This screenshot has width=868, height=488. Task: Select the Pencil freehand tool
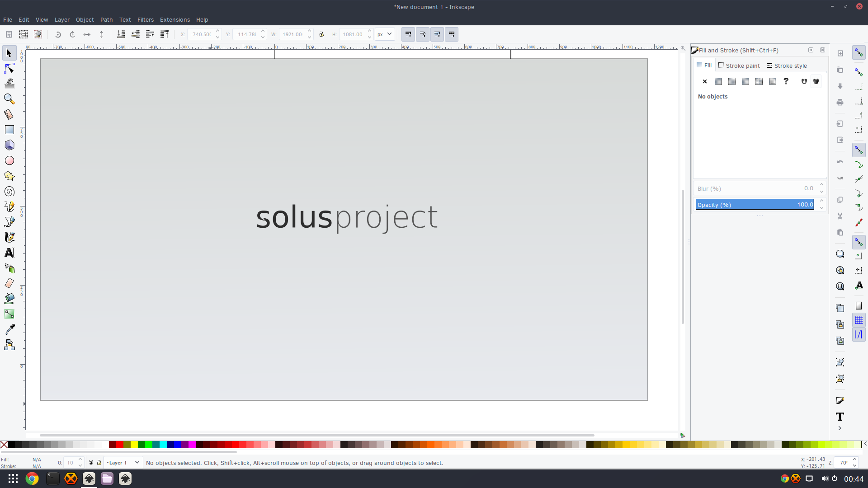9,206
